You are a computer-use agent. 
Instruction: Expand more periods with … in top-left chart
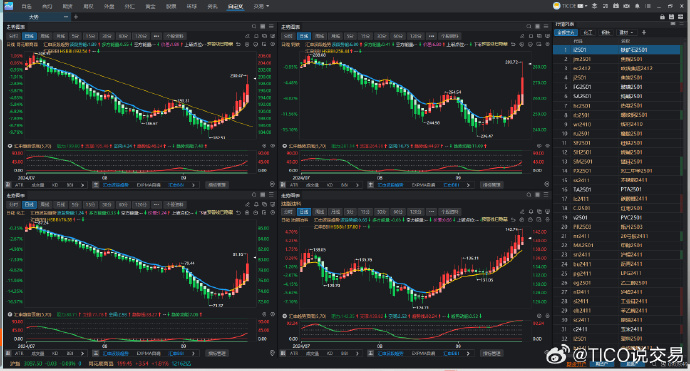click(x=156, y=36)
